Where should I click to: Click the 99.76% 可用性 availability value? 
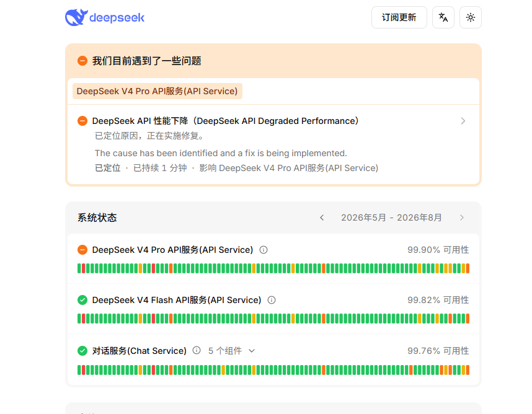pyautogui.click(x=438, y=351)
